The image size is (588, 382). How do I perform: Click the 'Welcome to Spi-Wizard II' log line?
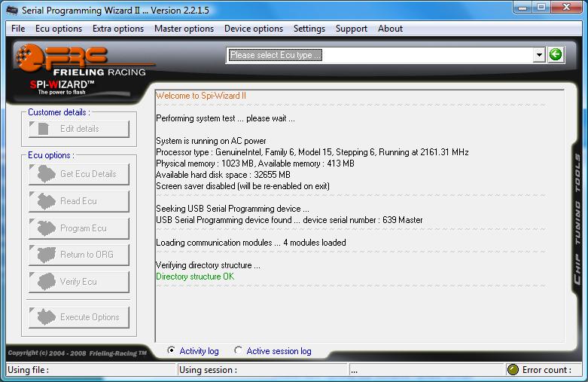201,96
